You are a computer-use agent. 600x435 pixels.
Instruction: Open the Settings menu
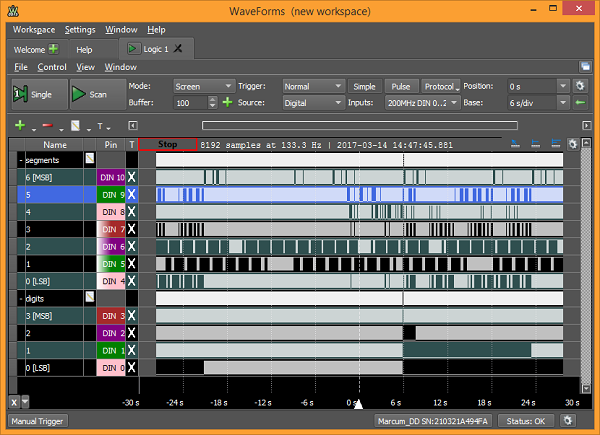pyautogui.click(x=80, y=30)
